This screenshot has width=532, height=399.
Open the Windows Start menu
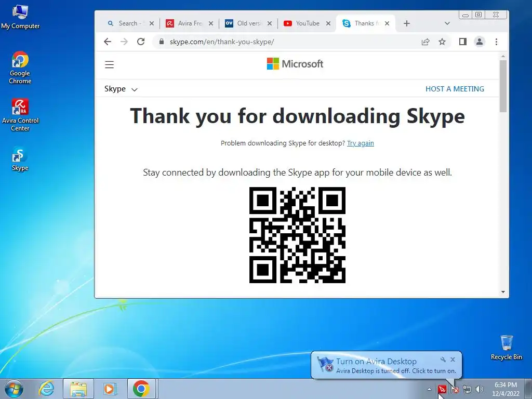[14, 389]
